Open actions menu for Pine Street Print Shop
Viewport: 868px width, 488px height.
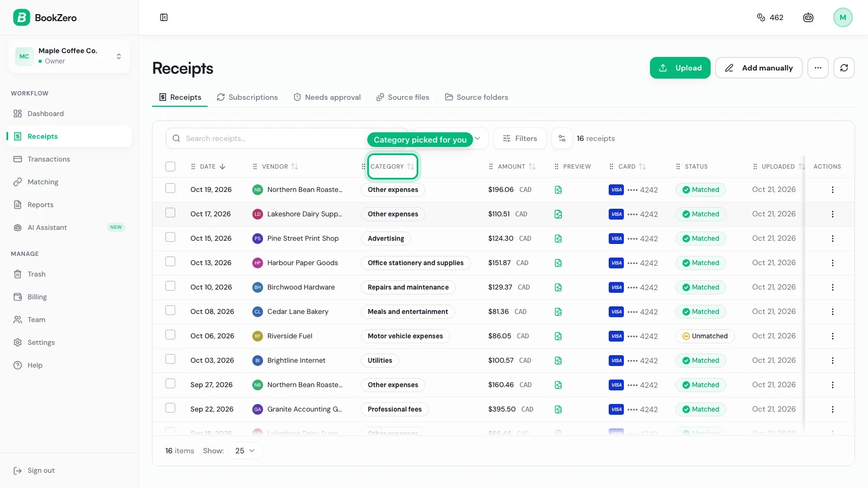(832, 239)
